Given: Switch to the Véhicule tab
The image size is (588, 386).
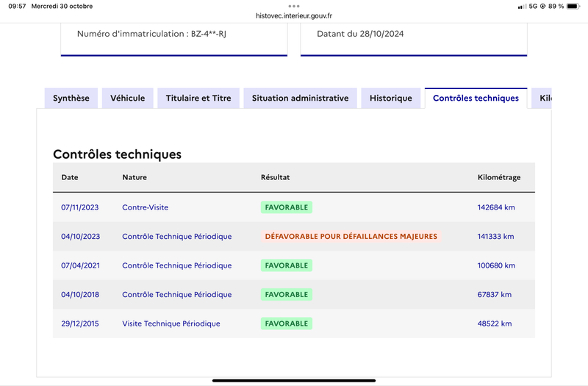Looking at the screenshot, I should (x=127, y=99).
